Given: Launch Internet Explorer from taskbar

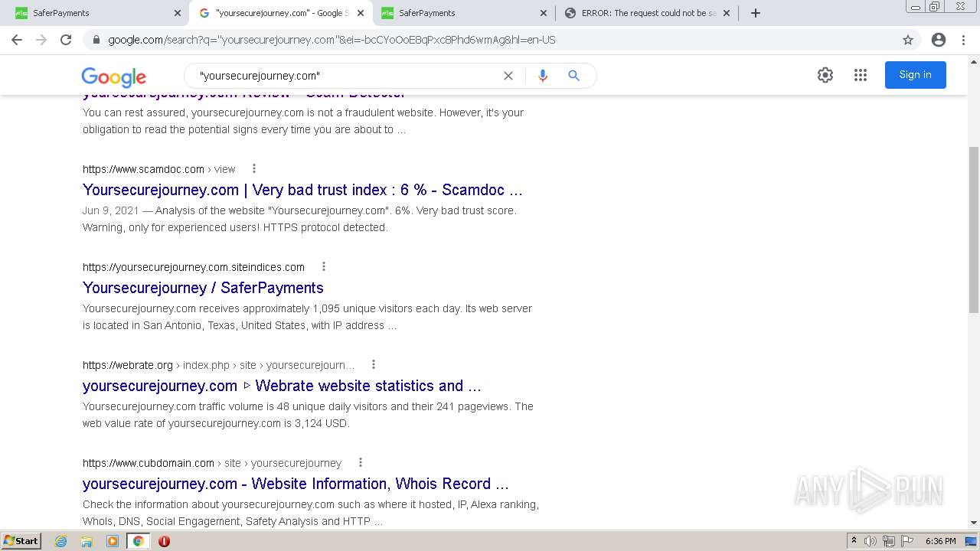Looking at the screenshot, I should 60,541.
